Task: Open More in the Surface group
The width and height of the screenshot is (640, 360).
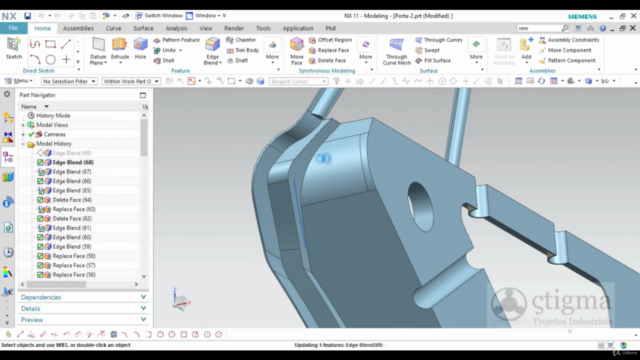Action: click(476, 51)
